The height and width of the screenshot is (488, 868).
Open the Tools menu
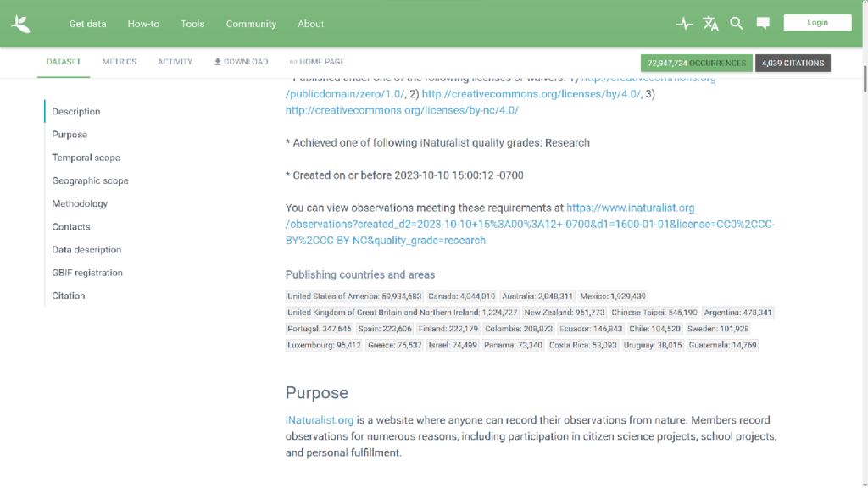[x=192, y=24]
